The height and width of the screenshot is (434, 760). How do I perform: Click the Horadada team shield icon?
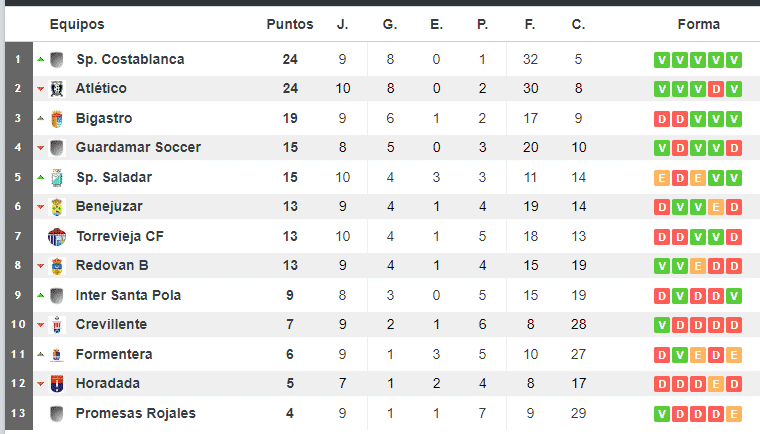(x=57, y=384)
